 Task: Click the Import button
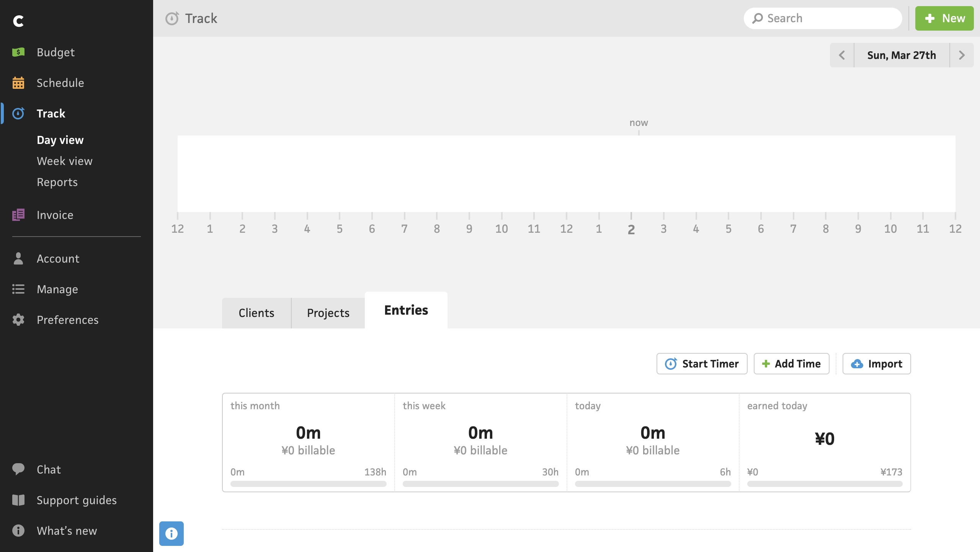pos(877,364)
